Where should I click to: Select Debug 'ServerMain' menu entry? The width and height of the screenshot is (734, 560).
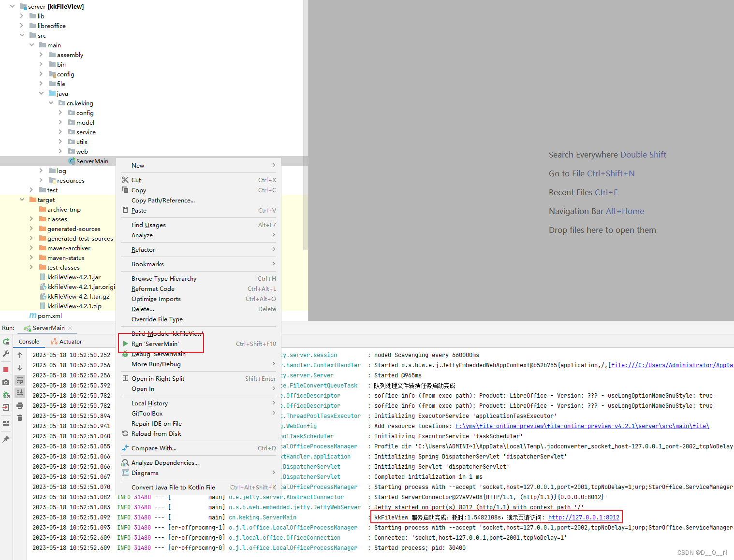click(x=199, y=354)
